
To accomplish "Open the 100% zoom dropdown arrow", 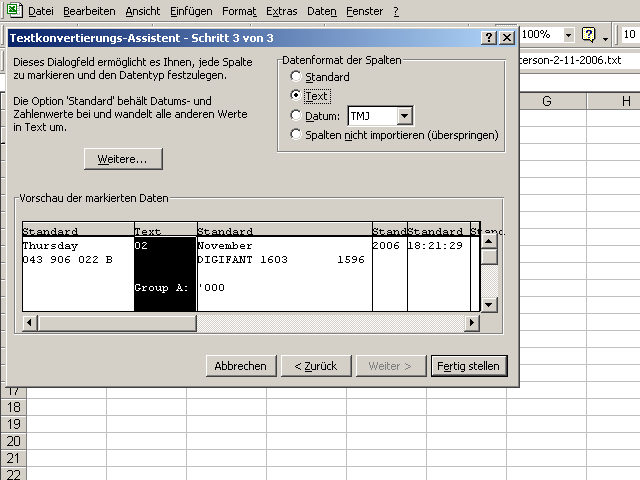I will 568,35.
